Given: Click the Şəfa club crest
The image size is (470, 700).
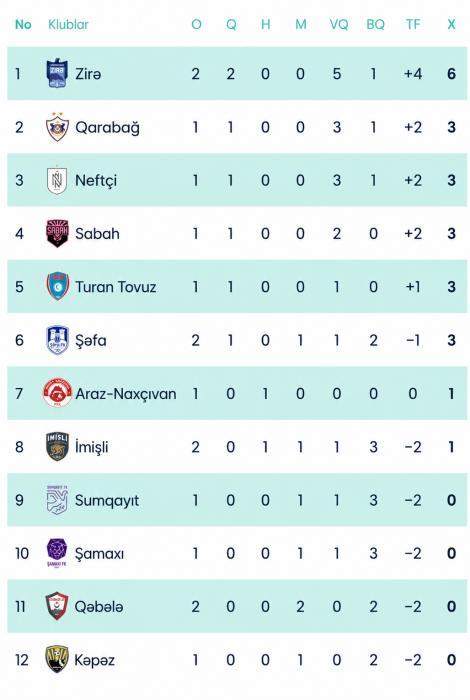Looking at the screenshot, I should (57, 340).
